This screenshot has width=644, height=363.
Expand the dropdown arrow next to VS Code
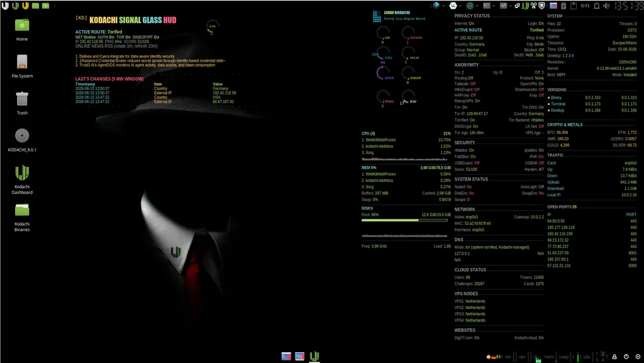[x=460, y=6]
